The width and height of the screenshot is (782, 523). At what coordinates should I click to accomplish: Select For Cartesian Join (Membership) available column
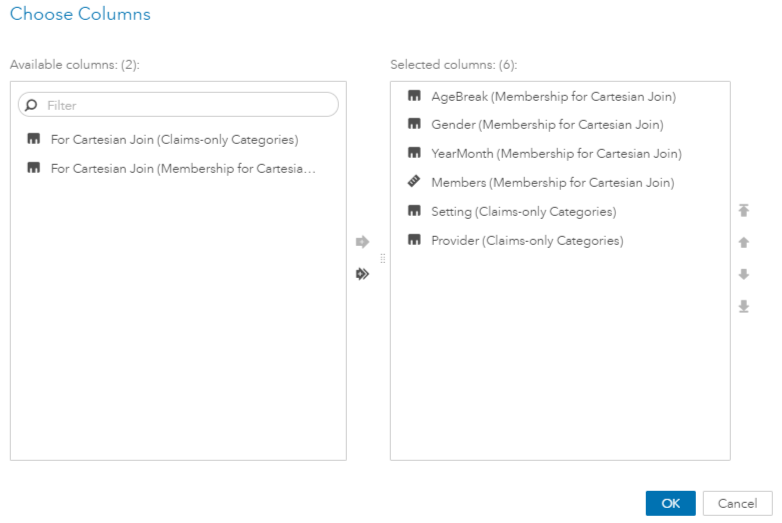[x=184, y=168]
